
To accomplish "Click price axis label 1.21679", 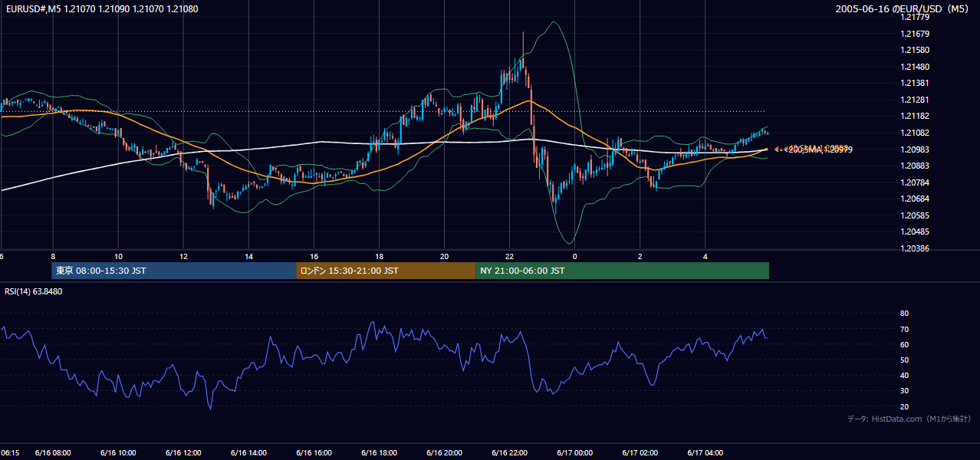I will [x=914, y=34].
